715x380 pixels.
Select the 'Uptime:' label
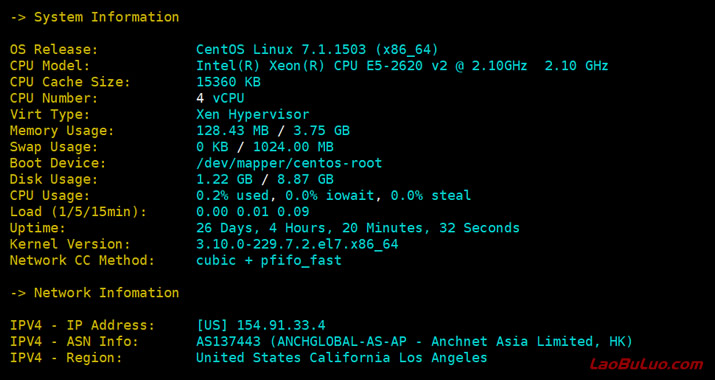click(38, 228)
